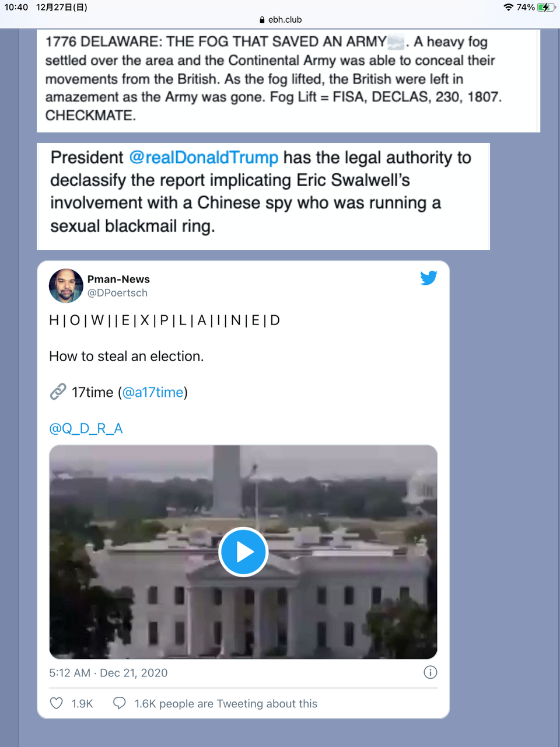Open the reply speech bubble icon
Screen dimensions: 560x747
click(119, 703)
